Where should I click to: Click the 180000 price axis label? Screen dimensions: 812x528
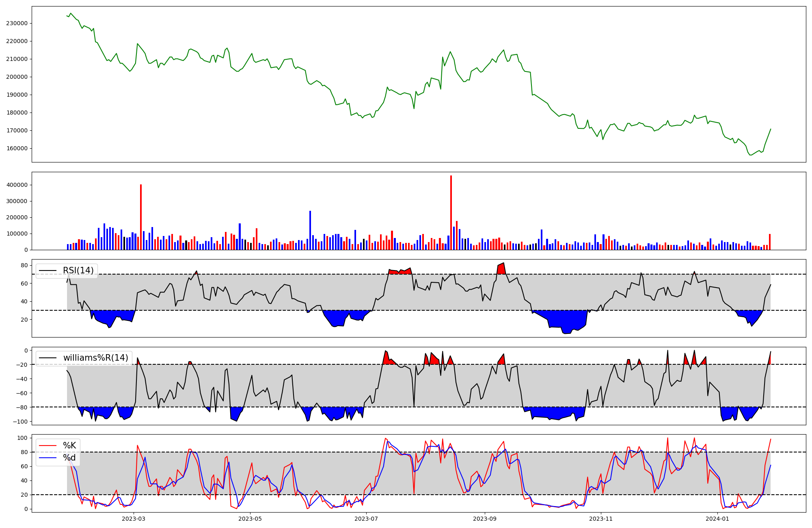(17, 113)
